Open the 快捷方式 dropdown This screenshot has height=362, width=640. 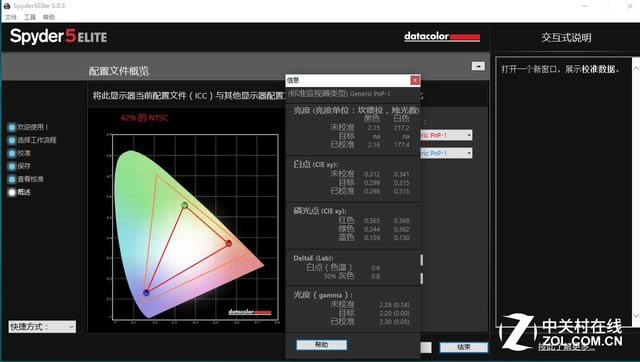tap(42, 326)
